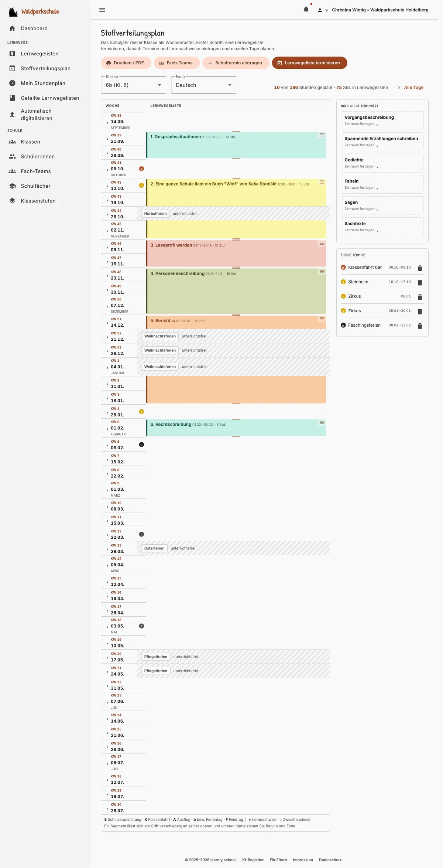This screenshot has width=443, height=868.
Task: Open details icon on Bericht segment
Action: click(x=322, y=319)
